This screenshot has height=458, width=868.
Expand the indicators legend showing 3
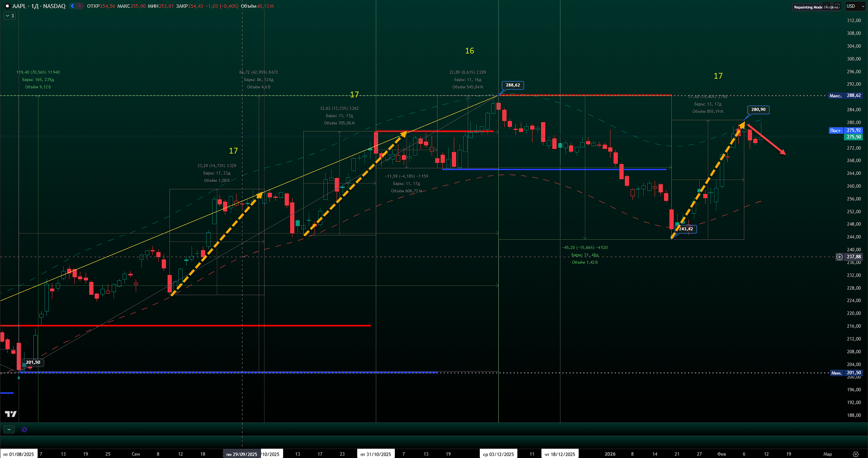tap(10, 16)
